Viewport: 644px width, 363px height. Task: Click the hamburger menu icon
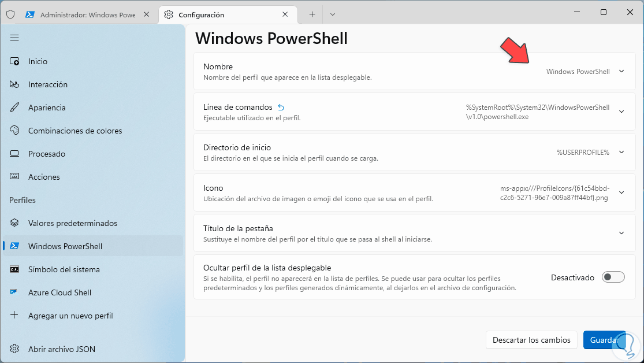14,38
